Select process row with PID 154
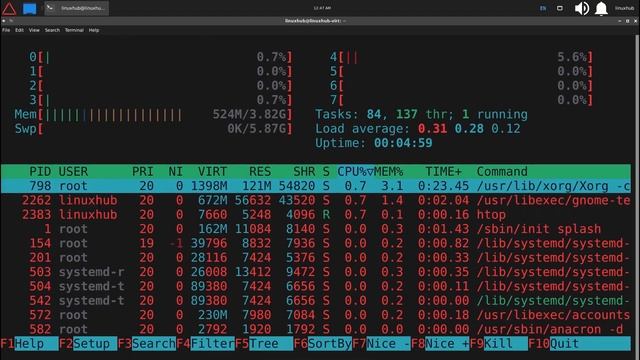The width and height of the screenshot is (640, 360). click(316, 243)
